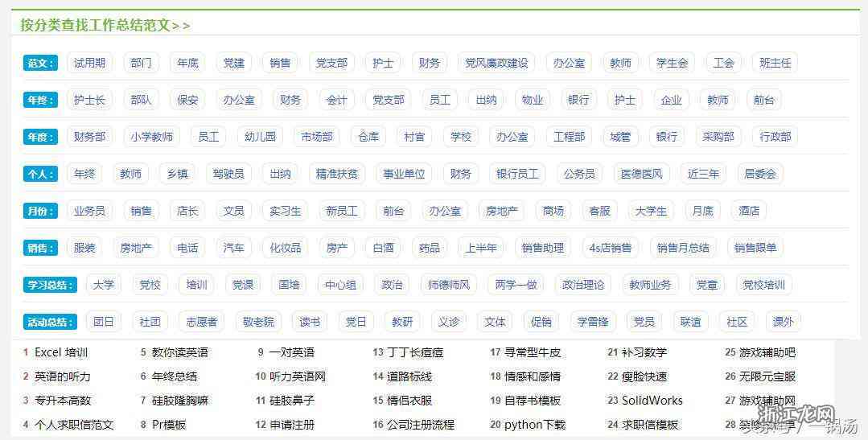Open the 按分类查找工作总结范文 heading link
Image resolution: width=868 pixels, height=440 pixels.
pyautogui.click(x=105, y=26)
